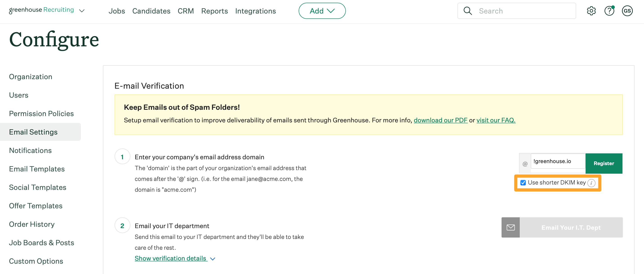The image size is (644, 274).
Task: Click the help question mark icon
Action: coord(609,11)
